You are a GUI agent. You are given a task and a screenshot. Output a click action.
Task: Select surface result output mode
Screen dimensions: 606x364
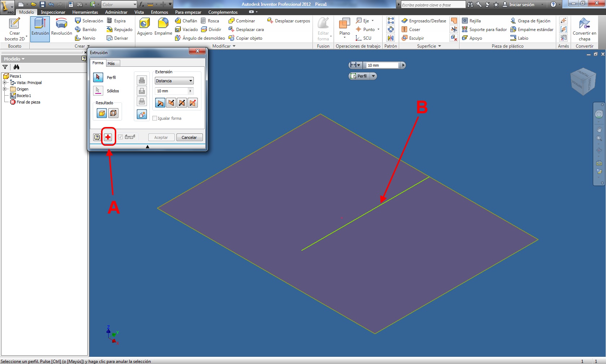coord(113,113)
